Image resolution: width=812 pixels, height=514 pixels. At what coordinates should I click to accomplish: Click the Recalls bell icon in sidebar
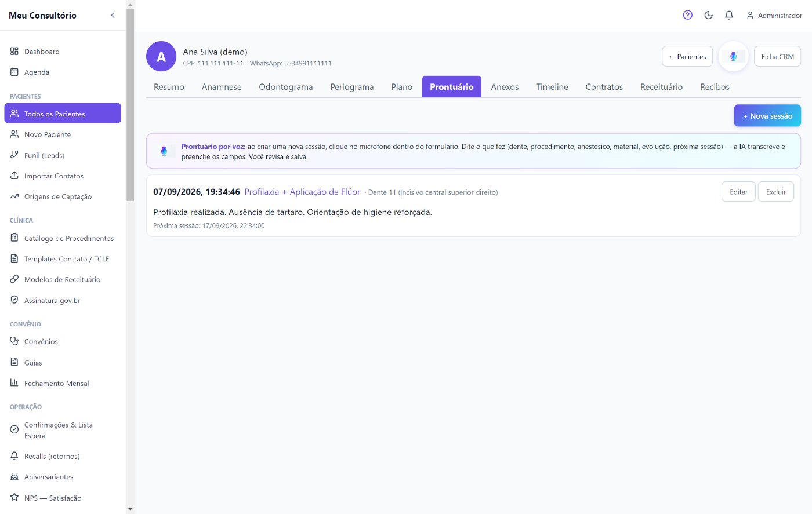point(14,456)
